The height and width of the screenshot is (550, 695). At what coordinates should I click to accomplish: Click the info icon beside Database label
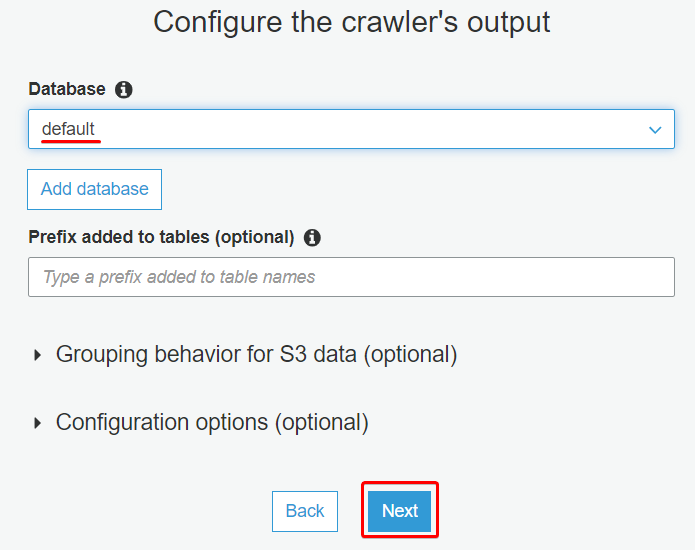pyautogui.click(x=123, y=90)
